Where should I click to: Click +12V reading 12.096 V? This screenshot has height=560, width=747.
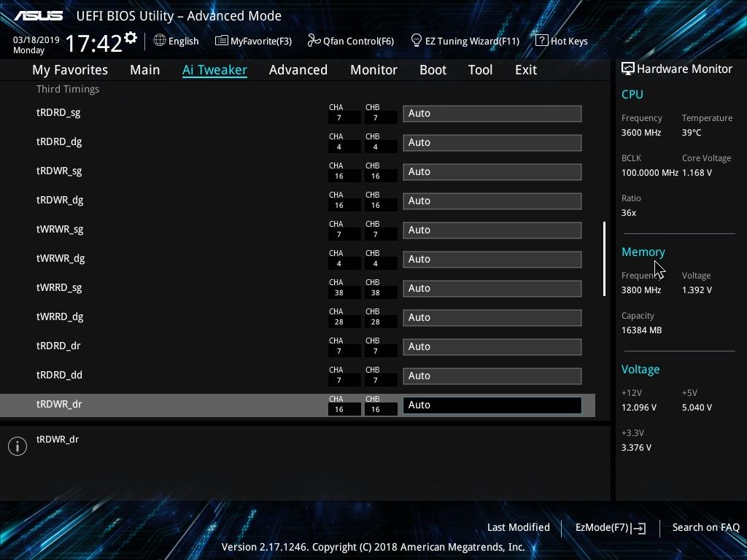[638, 408]
